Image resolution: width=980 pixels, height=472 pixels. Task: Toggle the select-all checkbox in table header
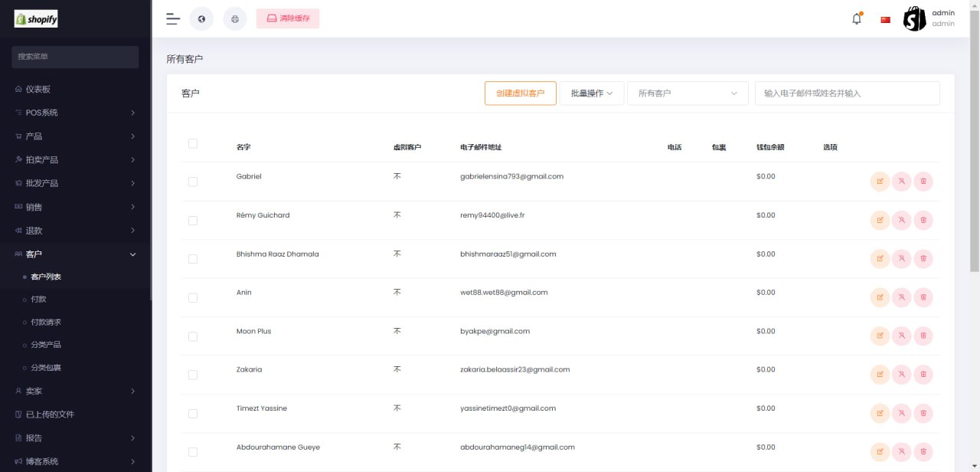193,143
